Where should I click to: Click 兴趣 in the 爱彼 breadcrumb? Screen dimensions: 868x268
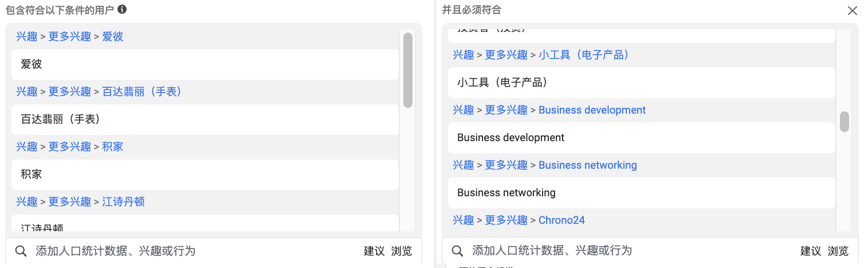[27, 37]
